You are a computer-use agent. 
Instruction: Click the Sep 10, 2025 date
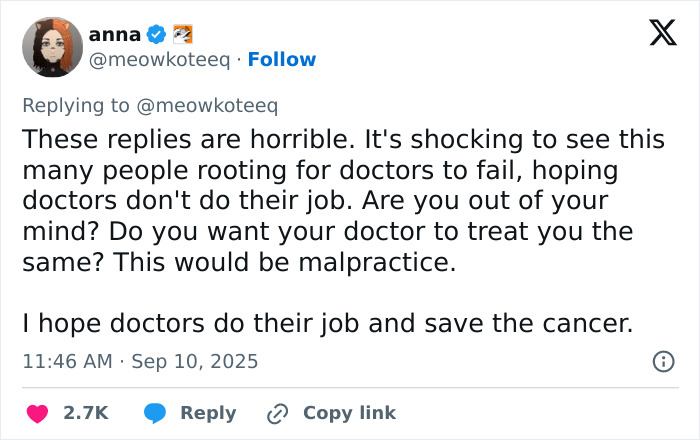click(195, 361)
